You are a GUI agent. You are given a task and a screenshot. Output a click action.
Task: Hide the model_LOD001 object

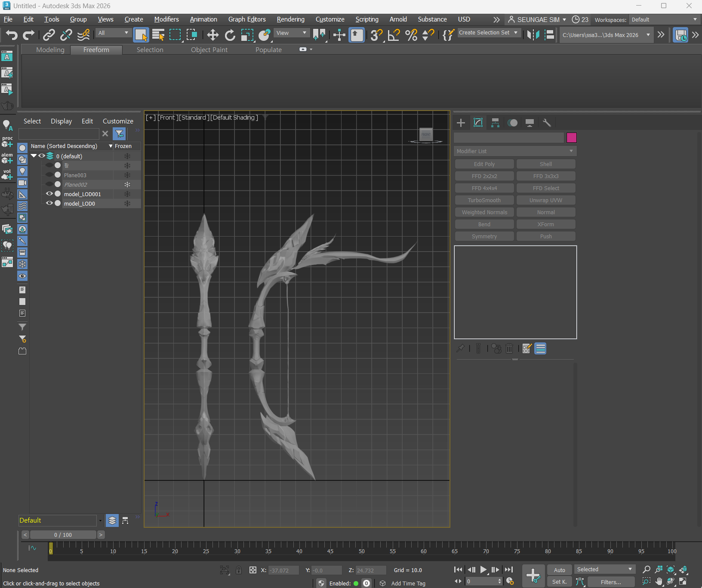point(49,194)
